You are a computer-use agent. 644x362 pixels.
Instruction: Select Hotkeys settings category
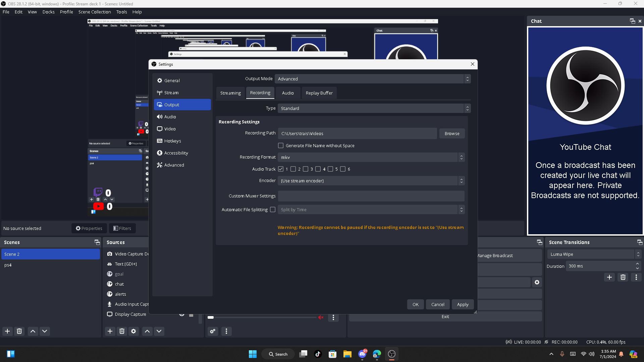182,141
